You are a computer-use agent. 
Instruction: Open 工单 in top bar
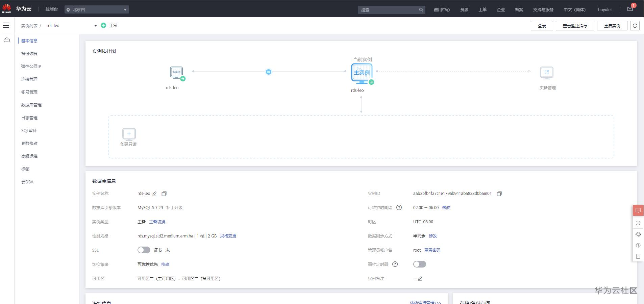(x=482, y=9)
